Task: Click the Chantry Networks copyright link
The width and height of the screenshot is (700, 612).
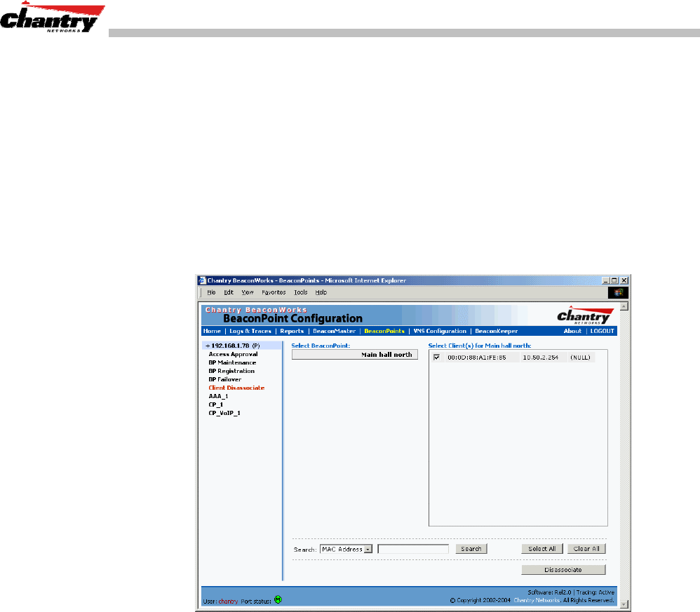Action: 537,600
